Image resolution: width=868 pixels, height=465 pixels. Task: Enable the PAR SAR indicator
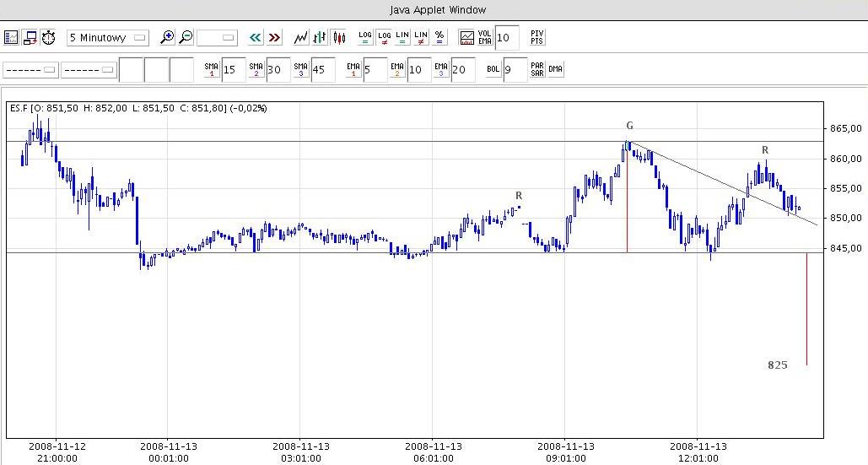click(537, 69)
